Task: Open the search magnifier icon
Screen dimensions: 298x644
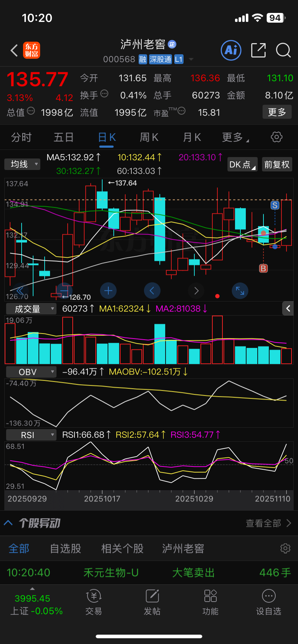Action: click(283, 50)
